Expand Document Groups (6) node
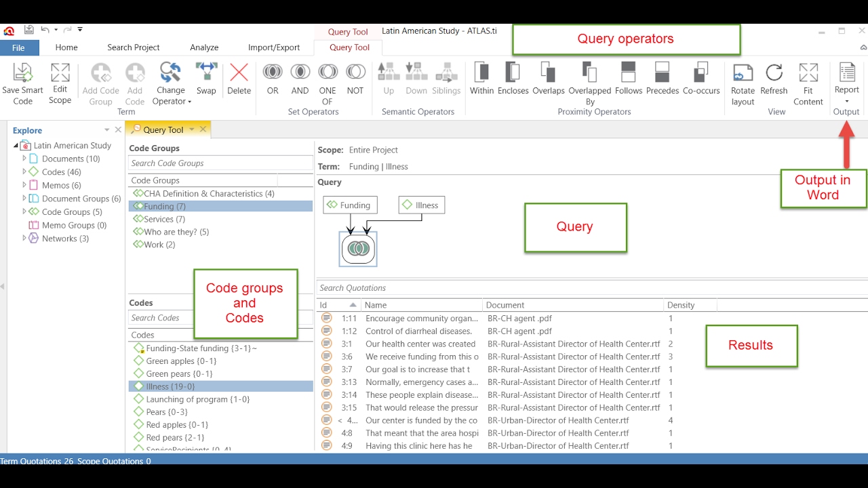This screenshot has height=488, width=868. click(x=24, y=199)
